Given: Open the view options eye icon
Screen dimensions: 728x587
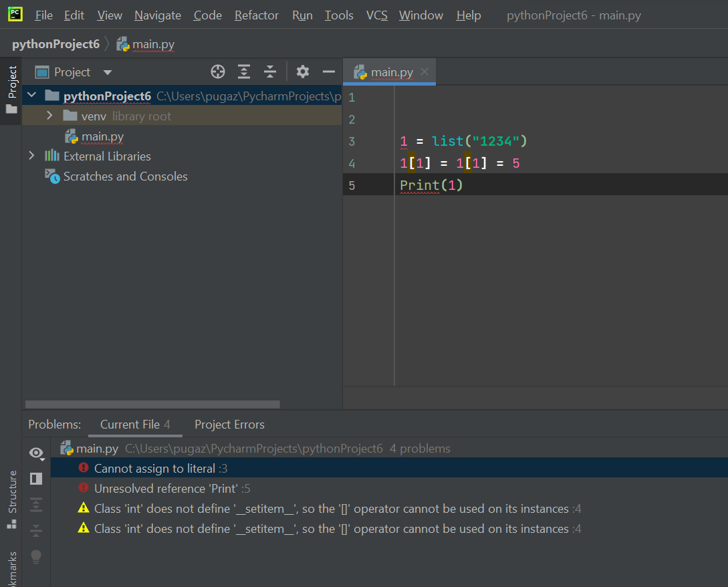Looking at the screenshot, I should pos(36,453).
